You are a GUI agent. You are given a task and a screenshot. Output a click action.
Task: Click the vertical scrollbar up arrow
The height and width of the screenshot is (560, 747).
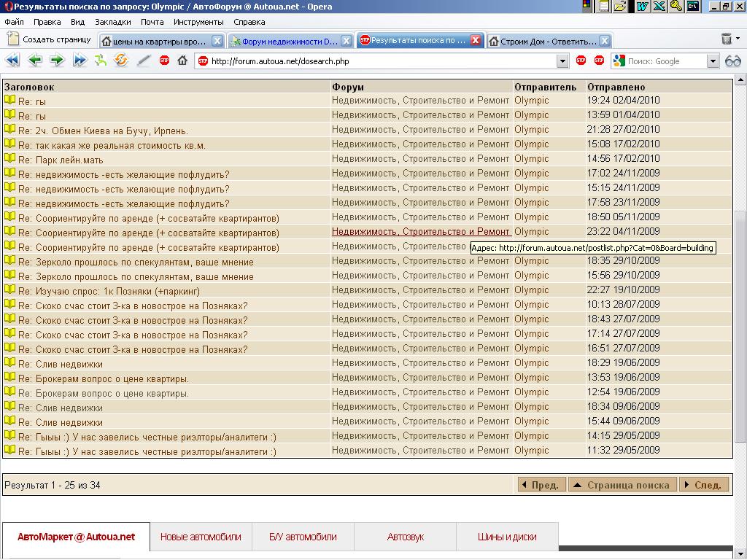click(741, 80)
